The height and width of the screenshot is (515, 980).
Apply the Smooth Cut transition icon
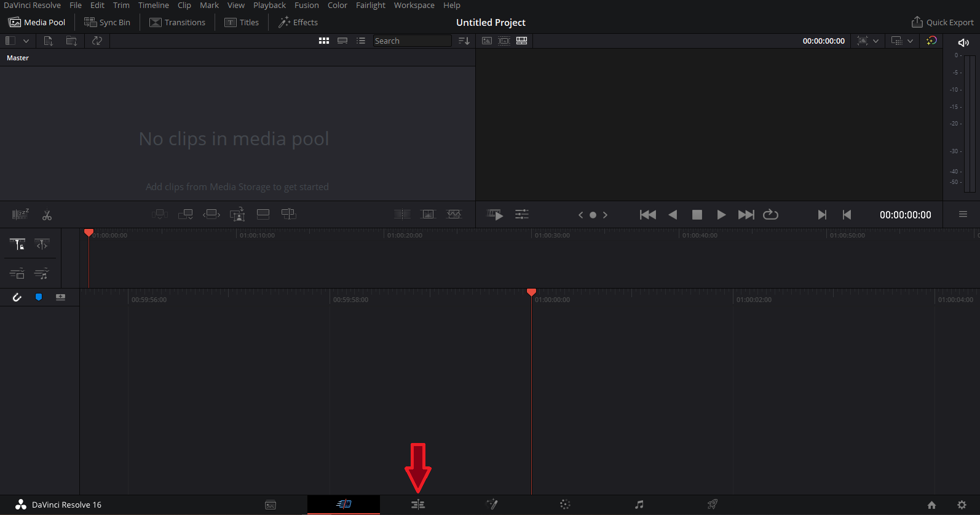454,214
